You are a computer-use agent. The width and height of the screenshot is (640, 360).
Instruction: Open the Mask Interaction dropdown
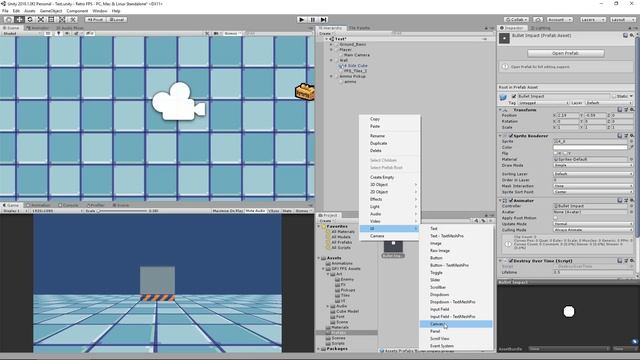(593, 186)
